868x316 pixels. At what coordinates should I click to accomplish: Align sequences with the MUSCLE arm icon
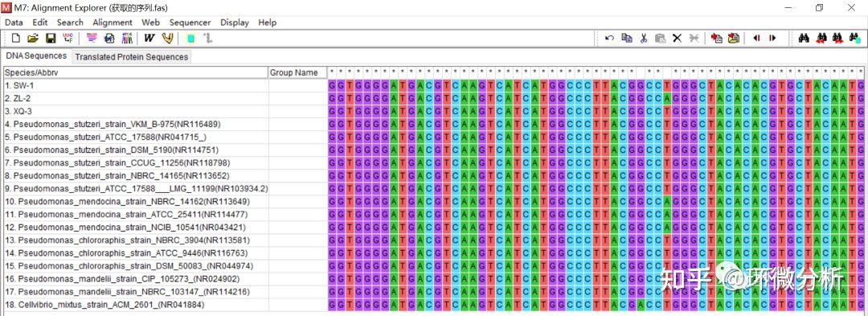point(167,38)
